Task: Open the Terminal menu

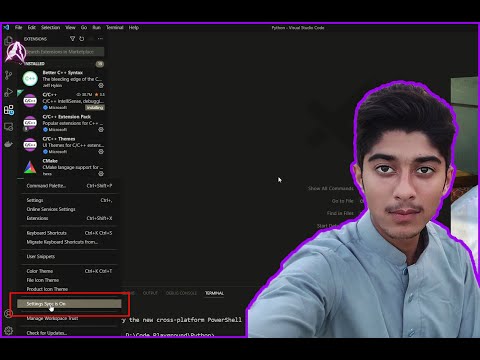Action: [x=115, y=27]
